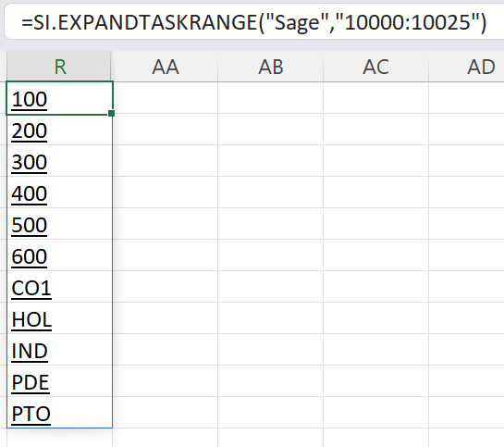504x447 pixels.
Task: Open the 400 task link
Action: pos(30,193)
